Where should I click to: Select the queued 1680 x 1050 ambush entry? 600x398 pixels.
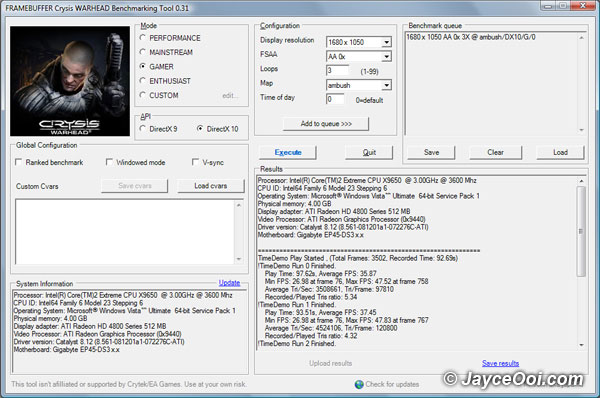pos(471,37)
